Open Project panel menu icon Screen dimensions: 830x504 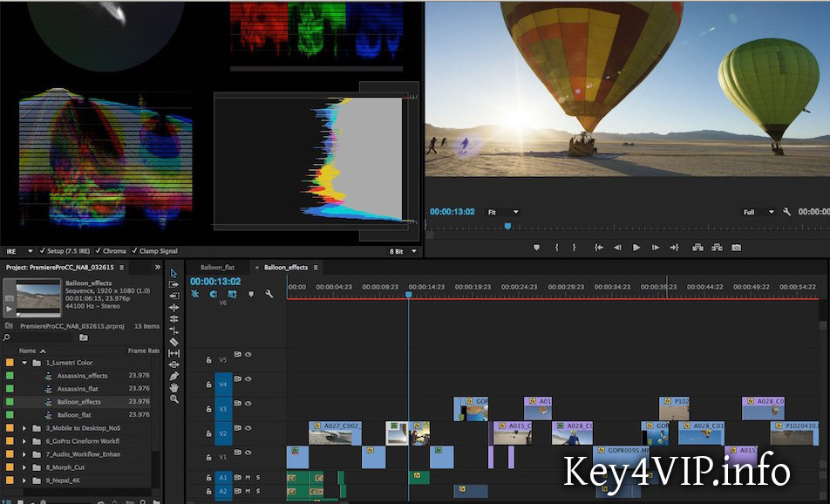tap(122, 268)
